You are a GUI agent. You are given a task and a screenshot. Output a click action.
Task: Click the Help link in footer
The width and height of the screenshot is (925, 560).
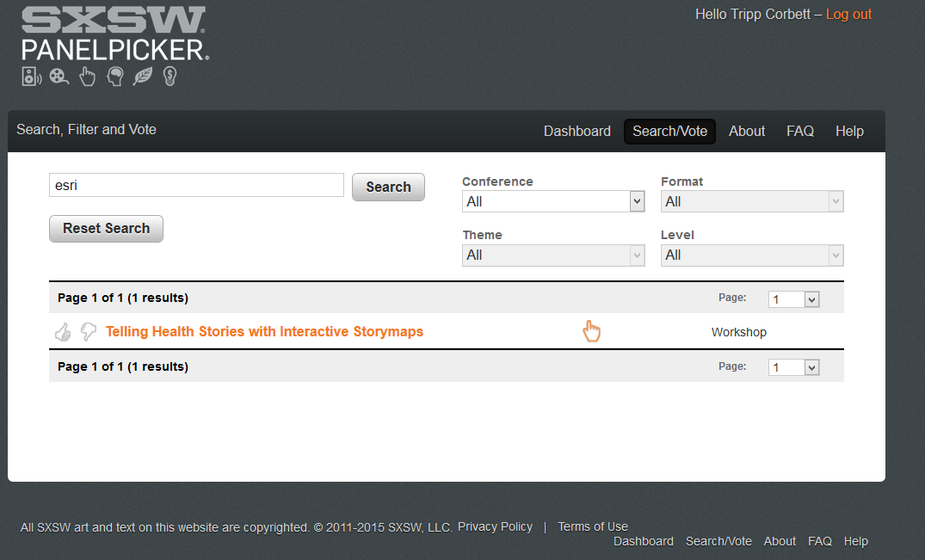(x=855, y=541)
